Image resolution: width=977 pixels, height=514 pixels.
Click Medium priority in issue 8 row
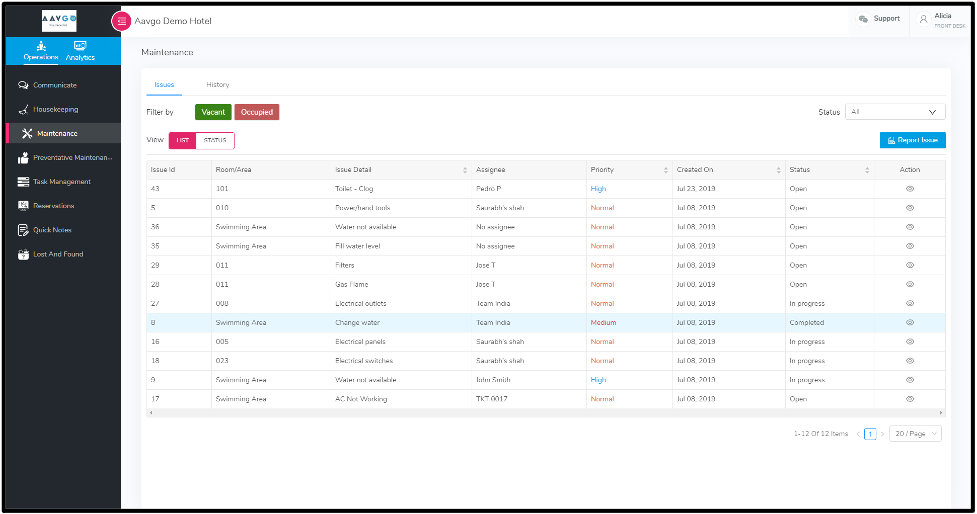(603, 323)
